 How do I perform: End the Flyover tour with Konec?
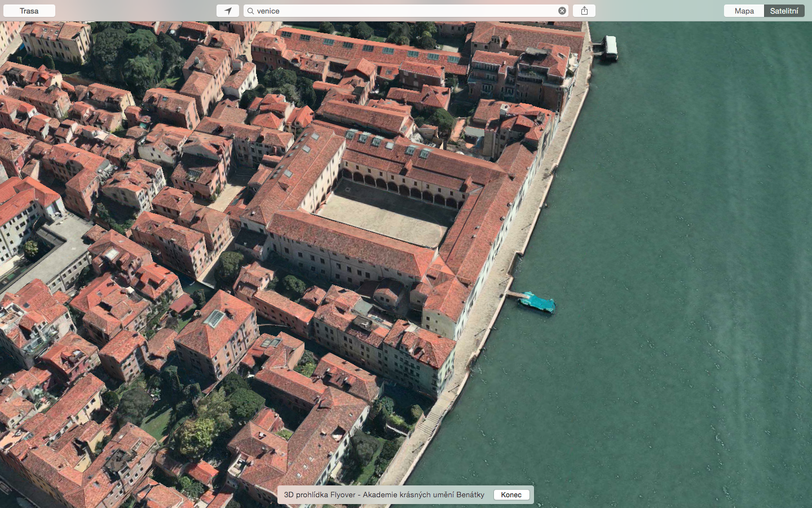(x=511, y=494)
